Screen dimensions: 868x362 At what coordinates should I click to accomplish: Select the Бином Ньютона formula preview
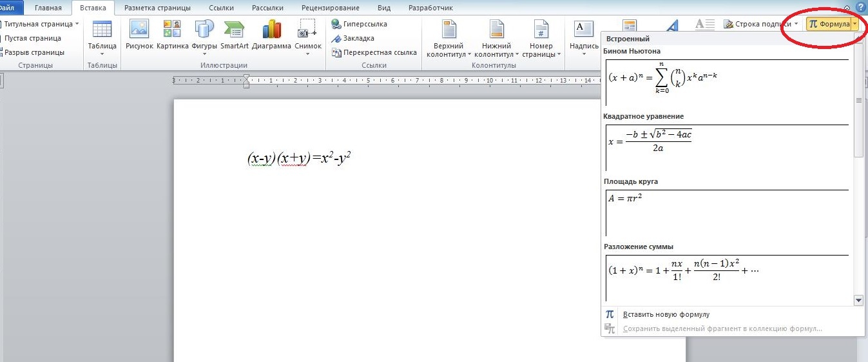[x=727, y=82]
